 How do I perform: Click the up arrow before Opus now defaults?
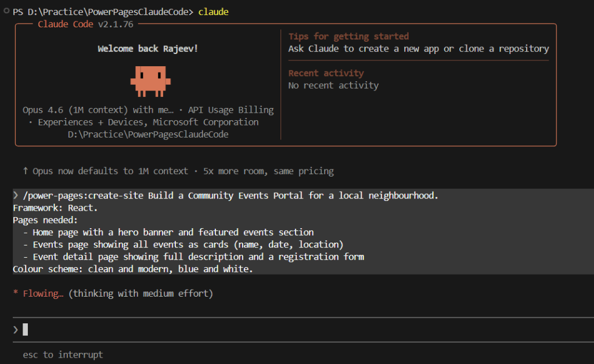click(26, 171)
